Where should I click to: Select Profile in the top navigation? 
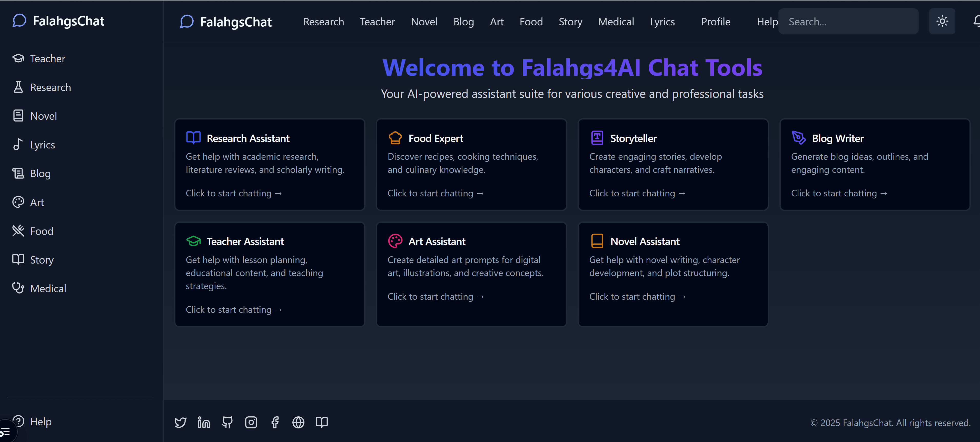coord(716,22)
